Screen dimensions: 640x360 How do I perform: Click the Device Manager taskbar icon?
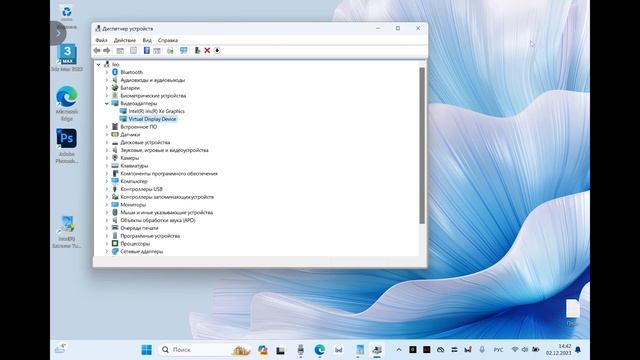coord(377,350)
